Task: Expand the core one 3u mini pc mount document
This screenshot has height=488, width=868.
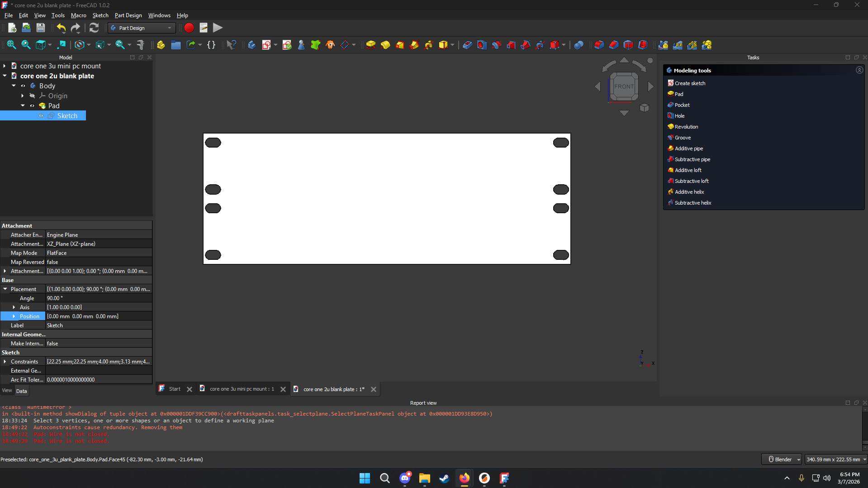Action: tap(5, 66)
